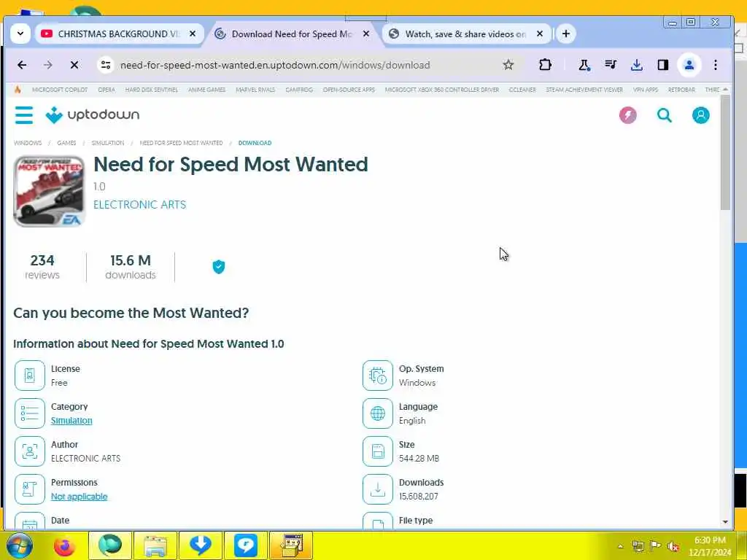Switch to Watch, save & share videos tab
747x560 pixels.
(x=465, y=34)
